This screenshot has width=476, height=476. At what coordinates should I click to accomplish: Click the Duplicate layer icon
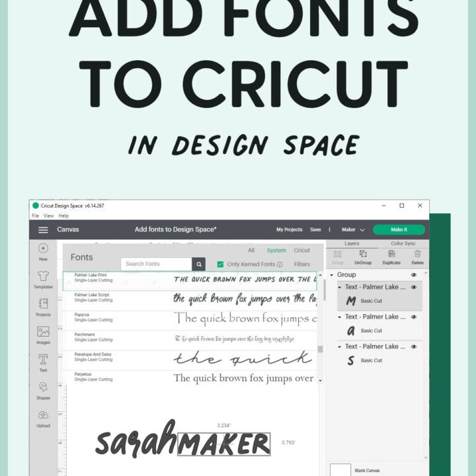coord(391,257)
